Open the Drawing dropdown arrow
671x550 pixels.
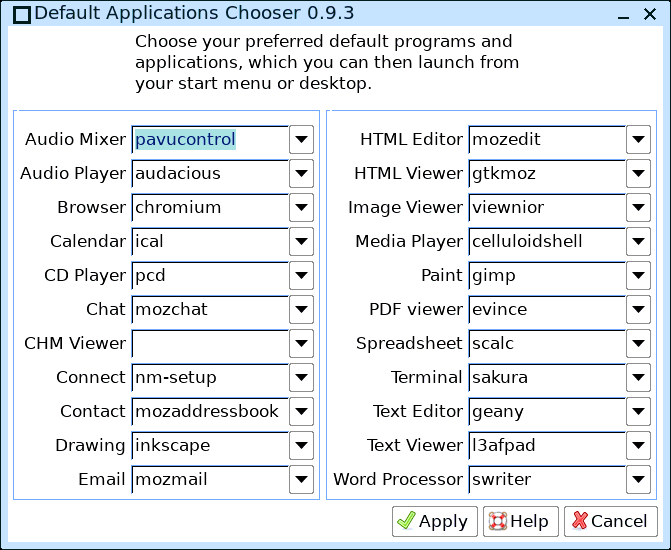pyautogui.click(x=301, y=446)
